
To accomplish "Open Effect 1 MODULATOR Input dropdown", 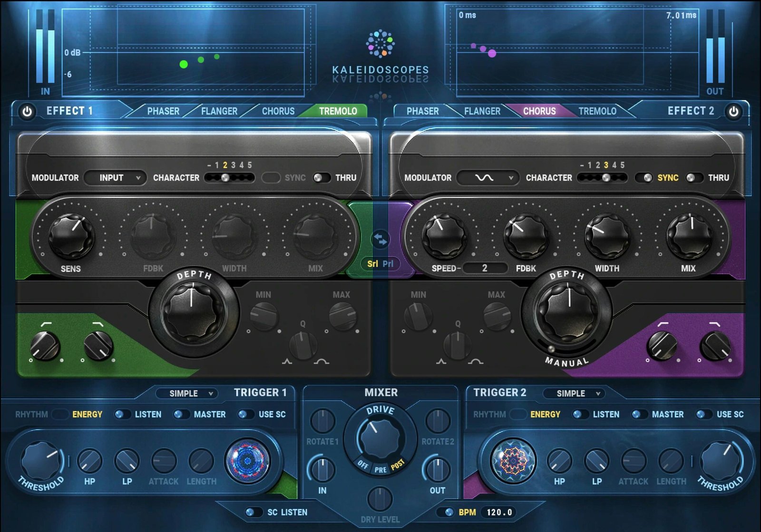I will coord(116,178).
